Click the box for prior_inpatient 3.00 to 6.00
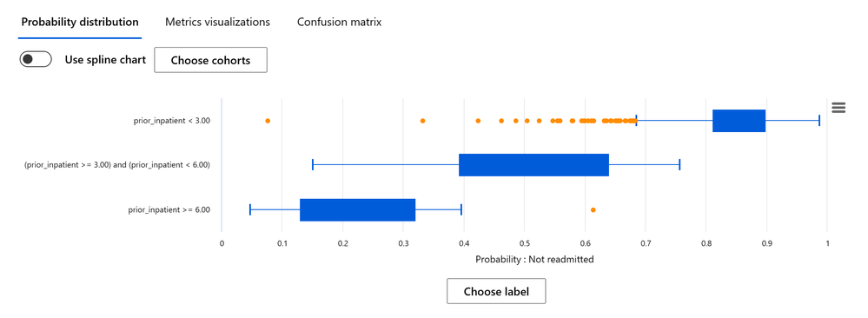Image resolution: width=868 pixels, height=318 pixels. point(533,165)
